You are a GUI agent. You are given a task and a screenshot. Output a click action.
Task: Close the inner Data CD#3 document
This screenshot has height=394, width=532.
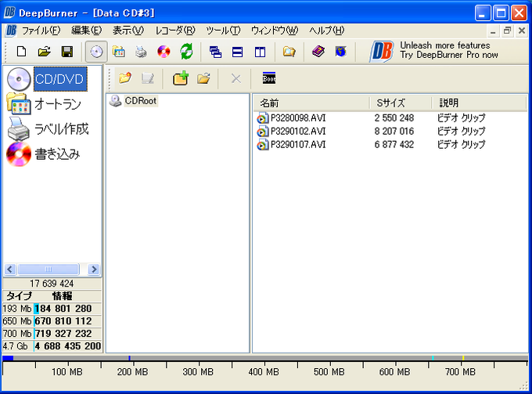coord(522,31)
